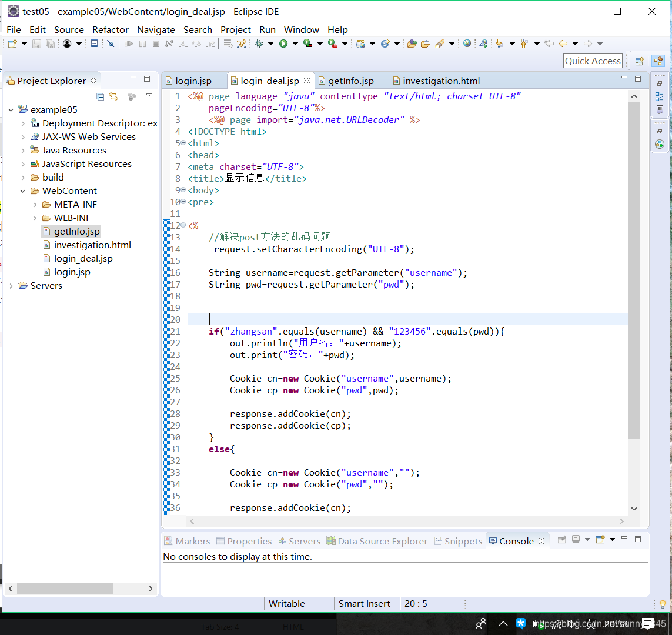Expand the META-INF folder

click(x=35, y=205)
